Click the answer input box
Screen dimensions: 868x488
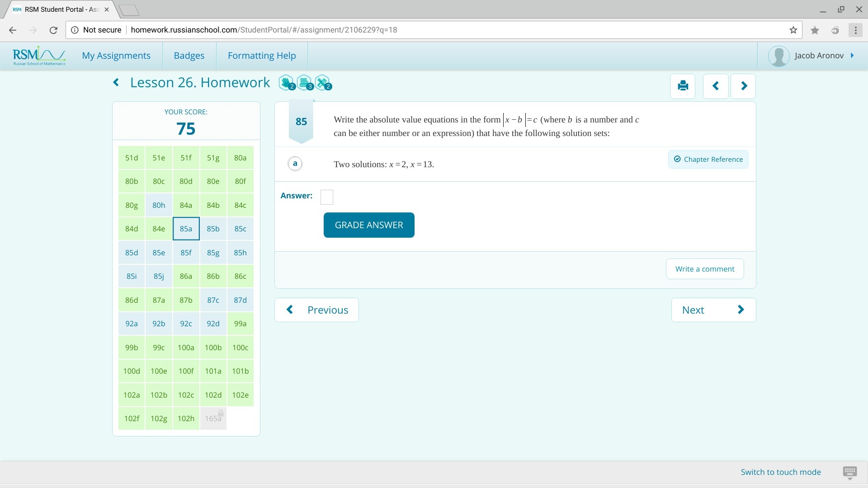[326, 197]
